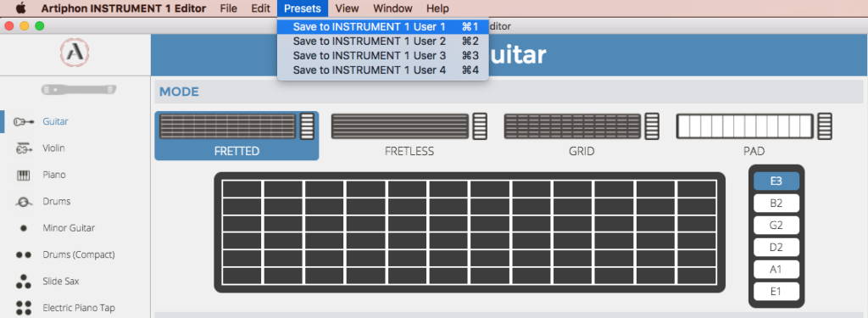Click the Artiphon logo at top of sidebar

tap(75, 53)
